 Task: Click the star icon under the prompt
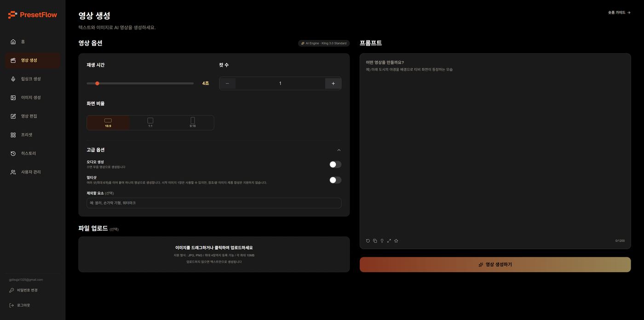click(x=396, y=241)
